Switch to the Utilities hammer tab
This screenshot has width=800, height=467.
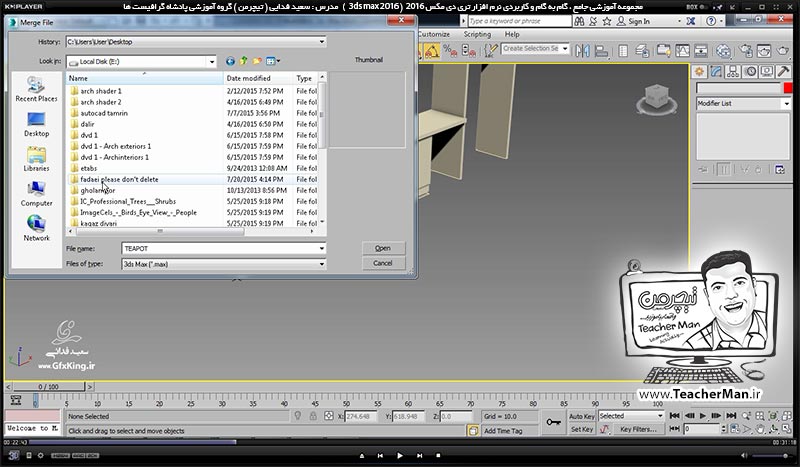(x=784, y=71)
